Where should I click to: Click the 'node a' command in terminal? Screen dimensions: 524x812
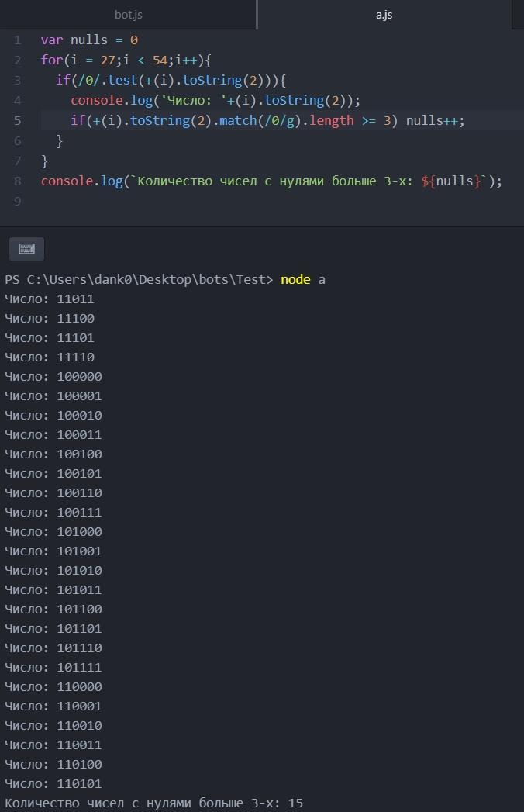click(302, 279)
